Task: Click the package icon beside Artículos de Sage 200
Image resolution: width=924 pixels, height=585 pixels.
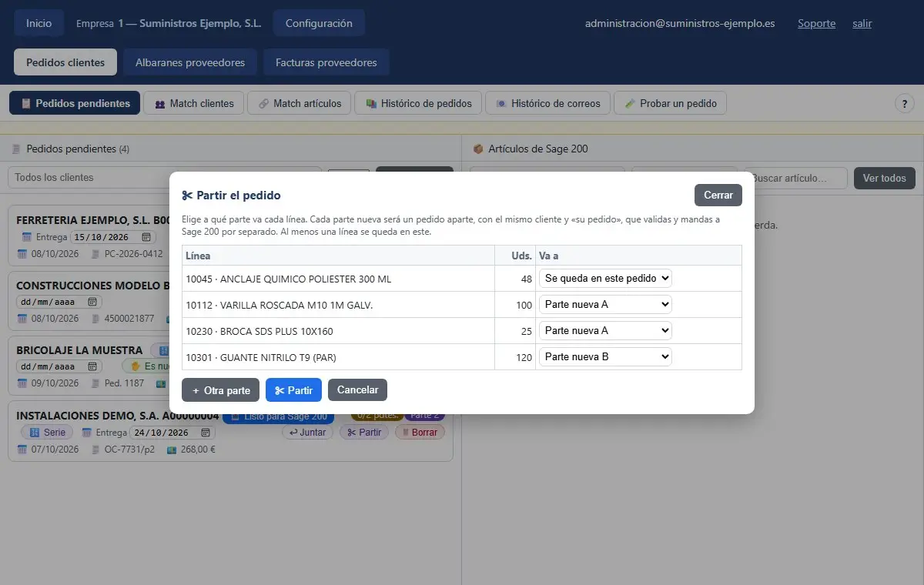Action: click(478, 149)
